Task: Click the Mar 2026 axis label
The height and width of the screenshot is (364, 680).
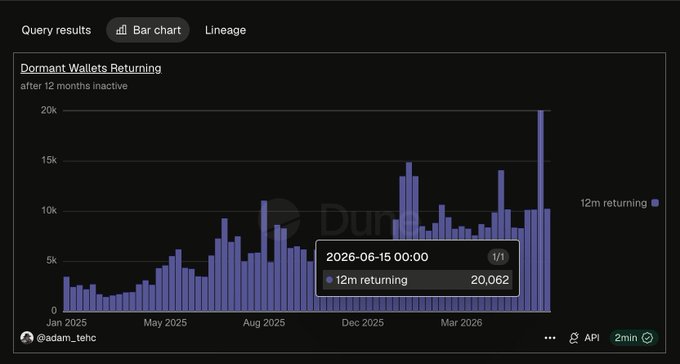Action: click(x=461, y=323)
